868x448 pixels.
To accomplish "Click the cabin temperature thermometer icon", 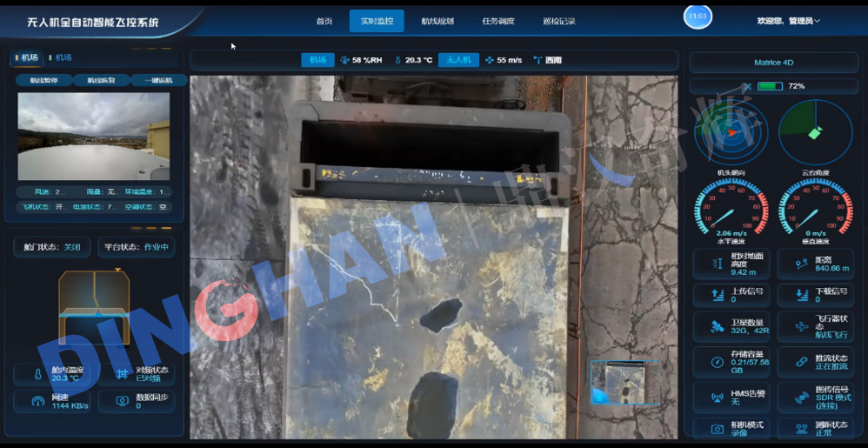I will point(37,375).
